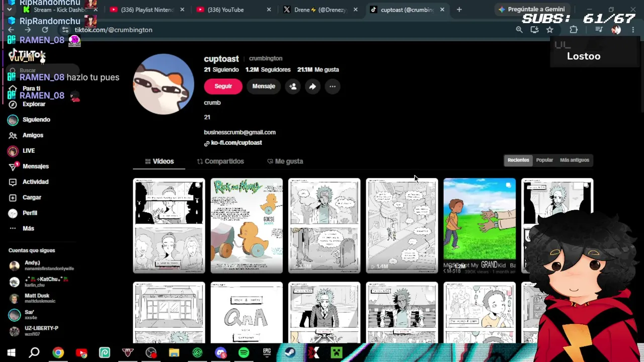Close the Playlist Nintendo tab
Screen dimensions: 644x362
coord(182,10)
